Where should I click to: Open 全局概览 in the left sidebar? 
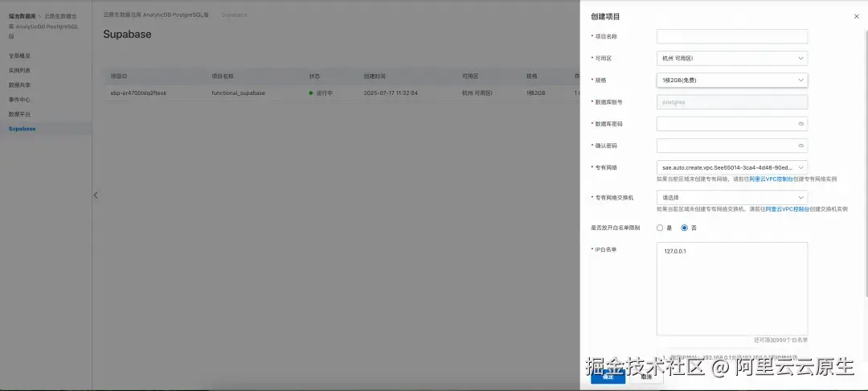click(x=20, y=56)
